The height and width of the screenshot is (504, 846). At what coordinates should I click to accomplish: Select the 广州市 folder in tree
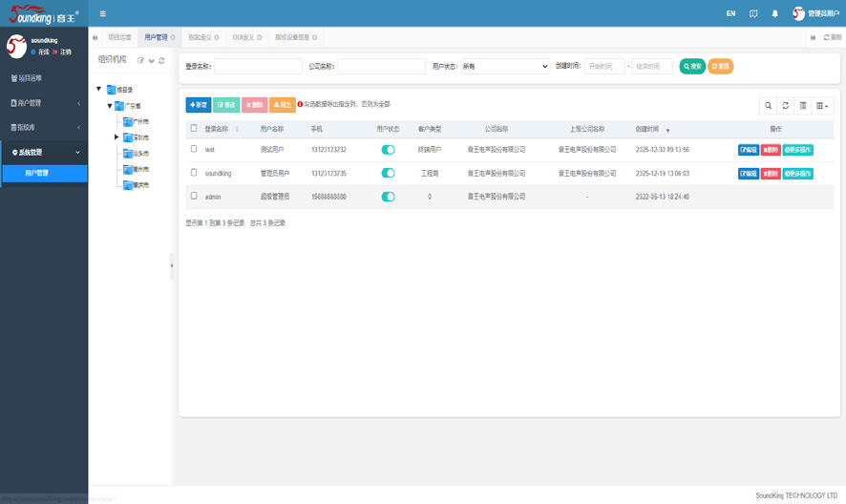point(136,121)
